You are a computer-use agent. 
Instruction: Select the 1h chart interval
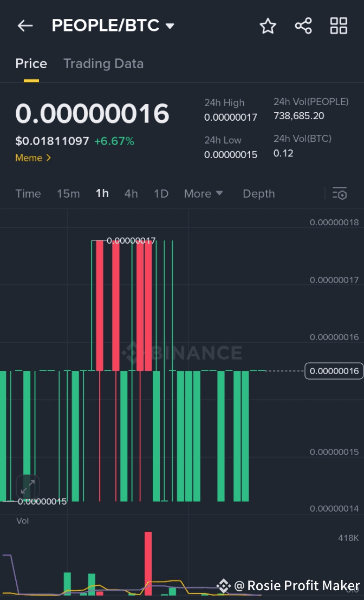click(102, 194)
